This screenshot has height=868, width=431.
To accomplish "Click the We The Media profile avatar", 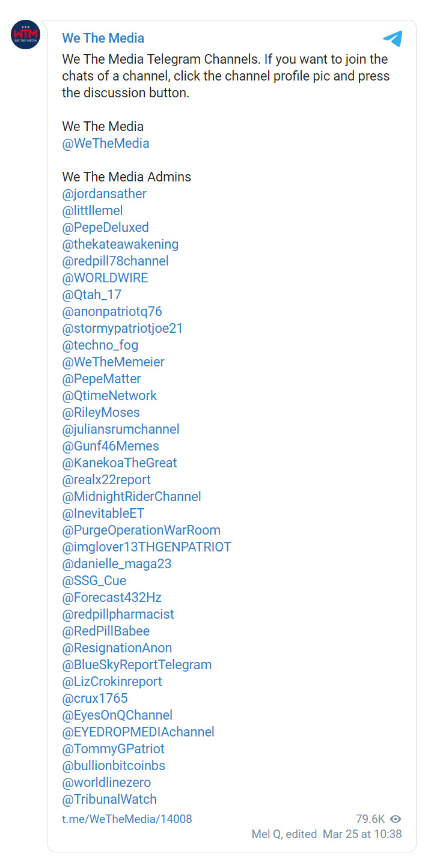I will (x=25, y=35).
